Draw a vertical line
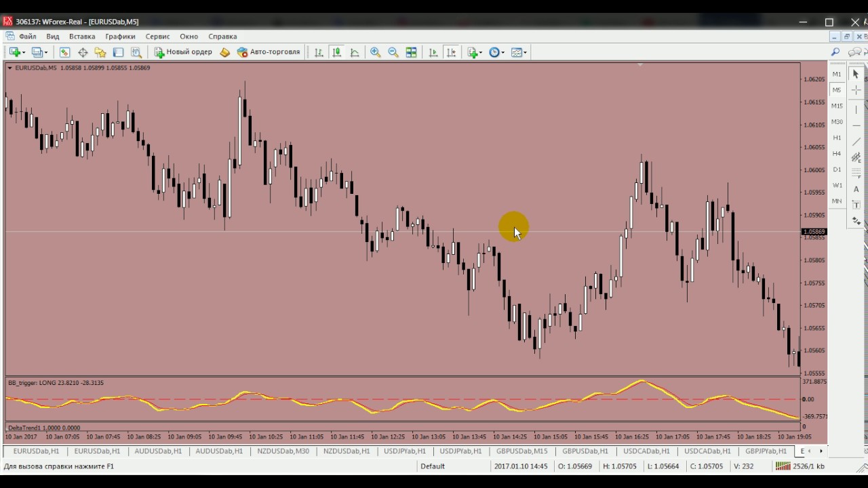Viewport: 868px width, 488px height. click(856, 110)
